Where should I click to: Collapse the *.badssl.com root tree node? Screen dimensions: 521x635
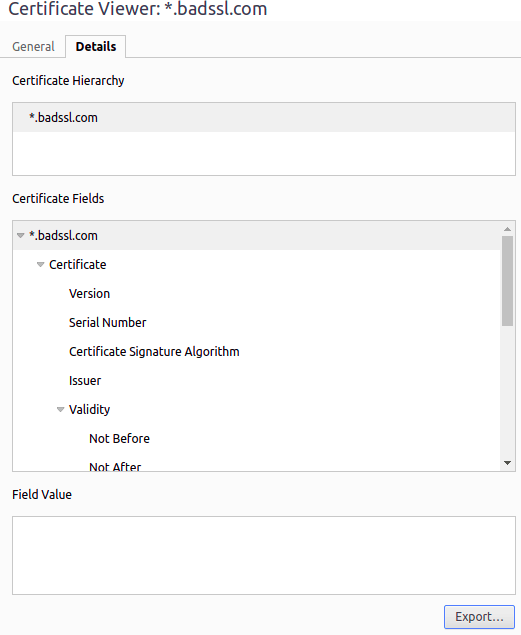(x=21, y=236)
